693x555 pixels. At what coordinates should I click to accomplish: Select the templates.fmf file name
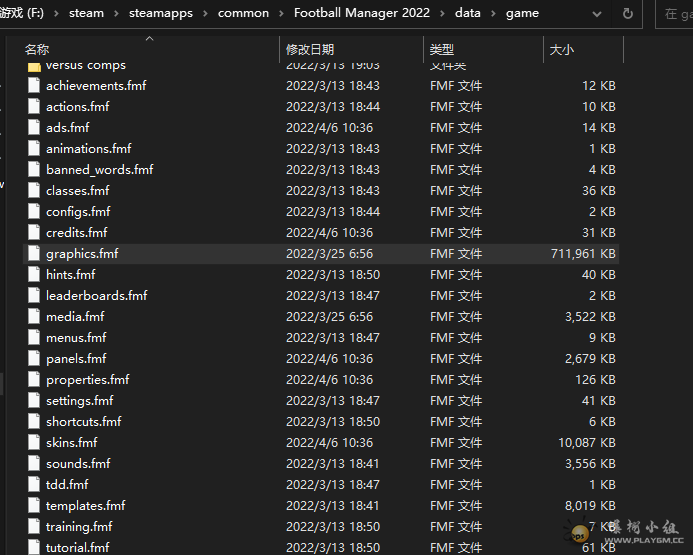pyautogui.click(x=85, y=506)
